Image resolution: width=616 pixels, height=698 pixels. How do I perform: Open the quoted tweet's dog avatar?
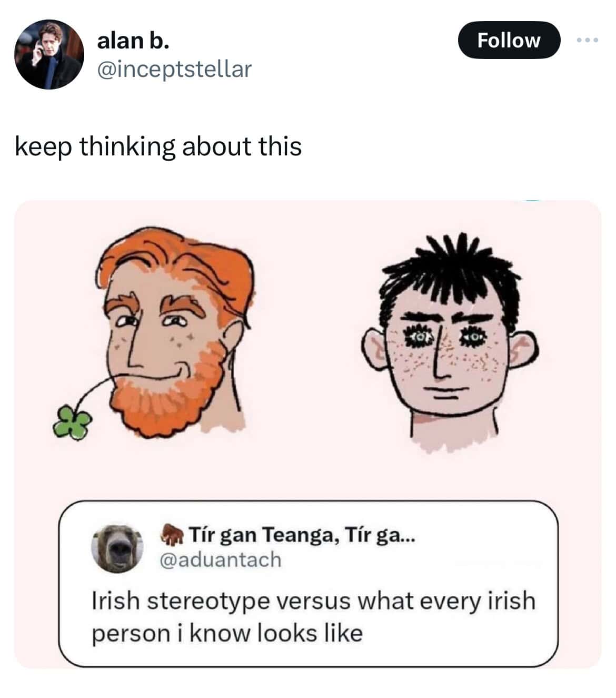click(117, 548)
